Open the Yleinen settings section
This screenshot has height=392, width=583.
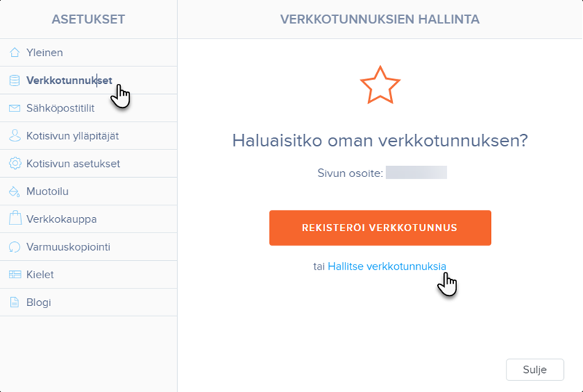coord(44,52)
